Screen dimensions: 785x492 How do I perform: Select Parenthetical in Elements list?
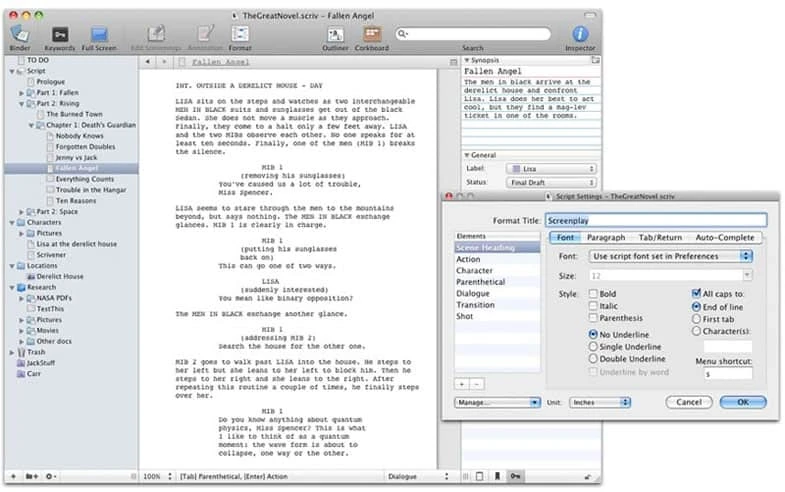tap(497, 282)
